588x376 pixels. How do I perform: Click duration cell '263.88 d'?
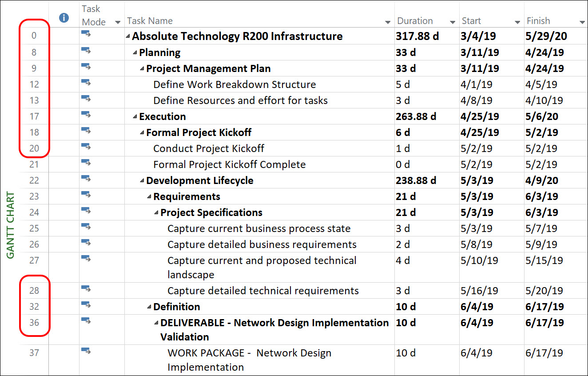(416, 116)
